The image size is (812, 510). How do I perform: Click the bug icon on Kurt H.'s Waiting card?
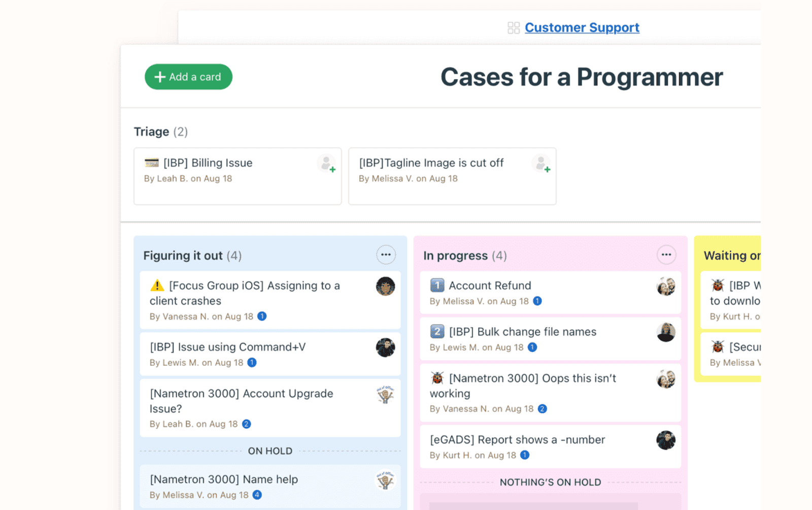pyautogui.click(x=718, y=285)
